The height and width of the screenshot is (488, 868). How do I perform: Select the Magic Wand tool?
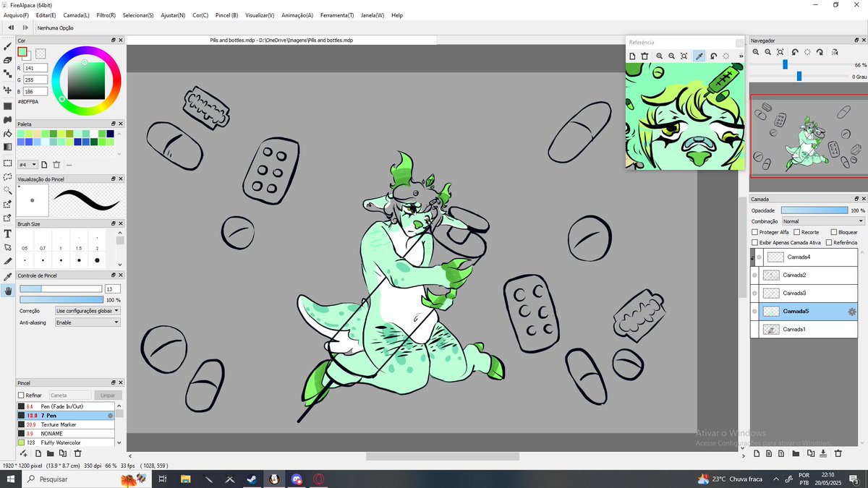pos(7,190)
